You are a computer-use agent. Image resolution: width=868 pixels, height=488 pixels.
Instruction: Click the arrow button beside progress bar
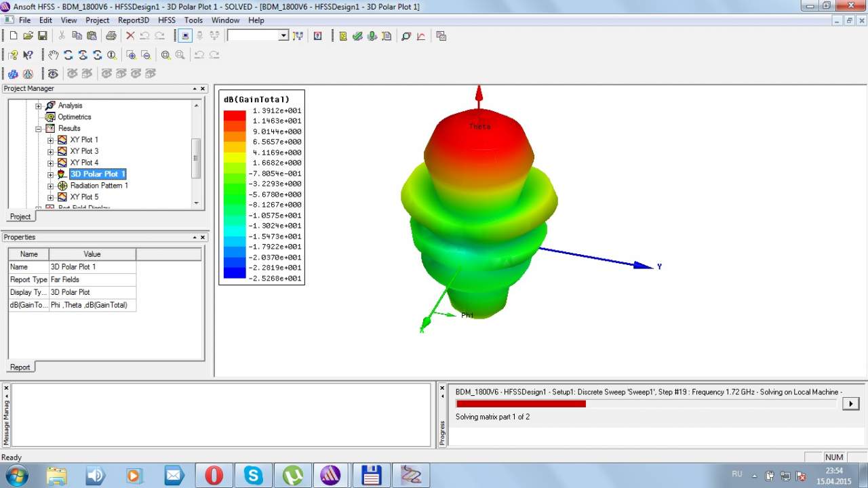point(850,403)
